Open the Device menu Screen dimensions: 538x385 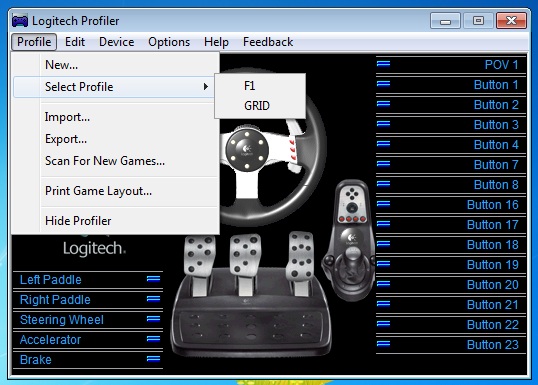tap(117, 42)
